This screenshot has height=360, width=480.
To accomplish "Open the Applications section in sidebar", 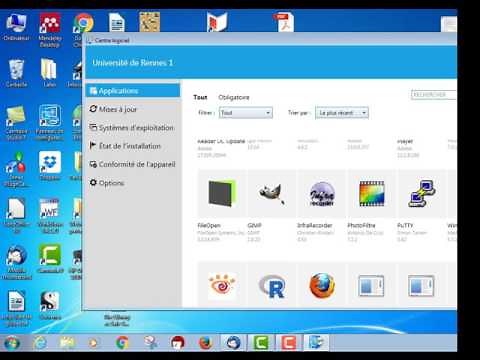I will tap(133, 91).
